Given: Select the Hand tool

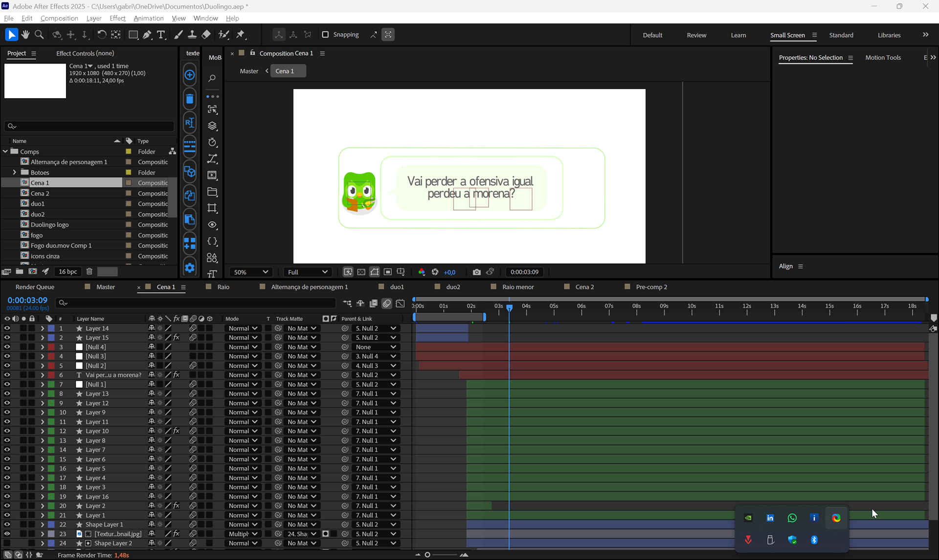Looking at the screenshot, I should coord(25,35).
